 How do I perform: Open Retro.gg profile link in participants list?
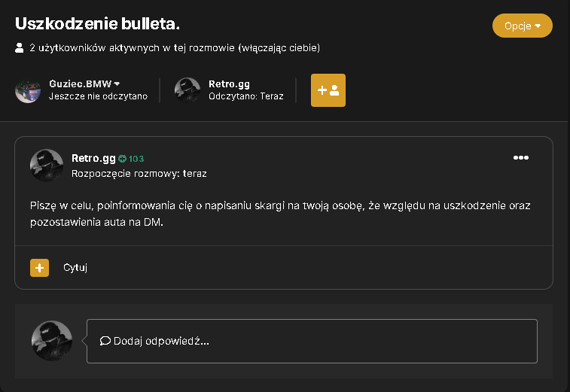229,84
